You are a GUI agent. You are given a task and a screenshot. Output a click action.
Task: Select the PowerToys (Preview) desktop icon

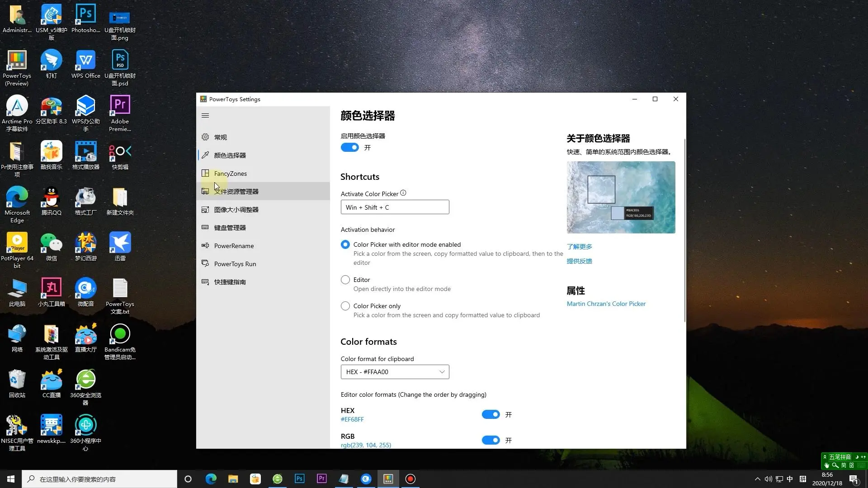click(17, 68)
